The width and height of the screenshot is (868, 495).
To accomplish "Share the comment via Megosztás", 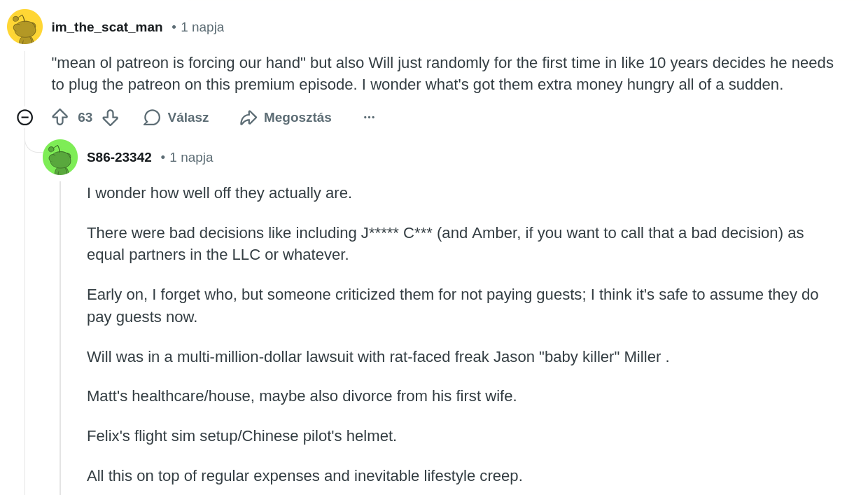I will [286, 118].
